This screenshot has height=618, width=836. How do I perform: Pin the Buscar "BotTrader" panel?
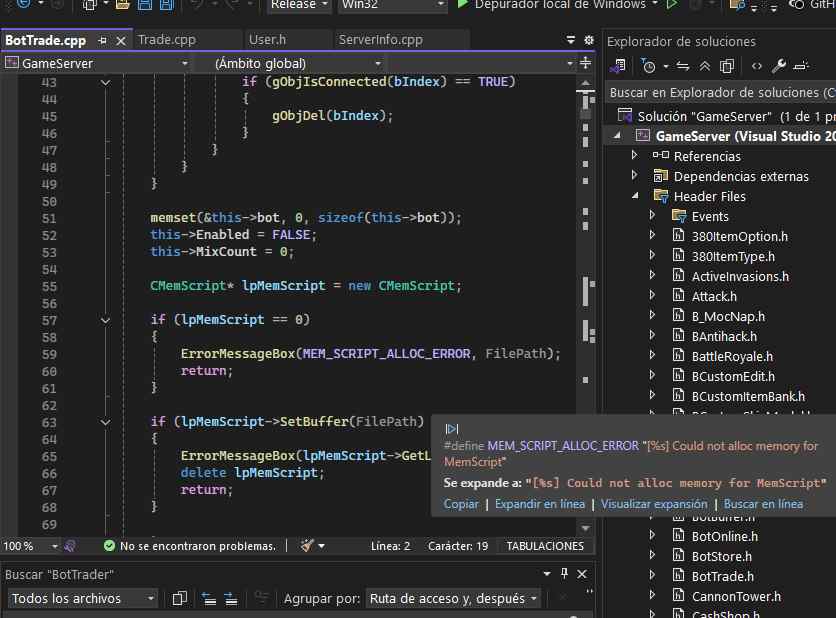click(x=564, y=574)
